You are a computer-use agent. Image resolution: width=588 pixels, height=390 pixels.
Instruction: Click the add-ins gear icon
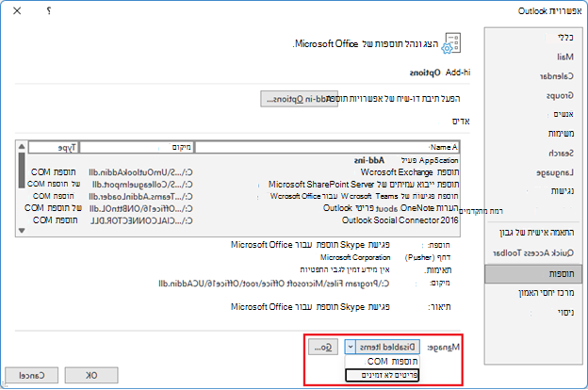click(451, 43)
